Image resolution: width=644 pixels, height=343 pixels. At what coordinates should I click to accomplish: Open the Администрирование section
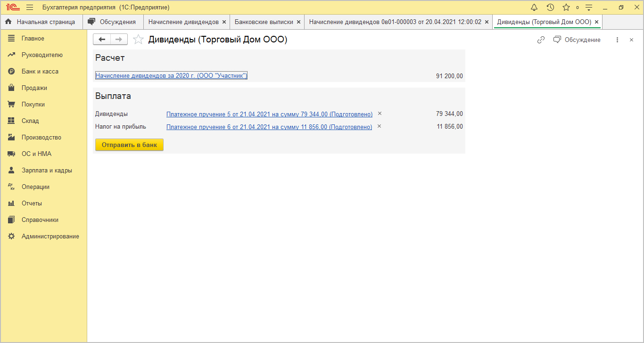pos(43,237)
